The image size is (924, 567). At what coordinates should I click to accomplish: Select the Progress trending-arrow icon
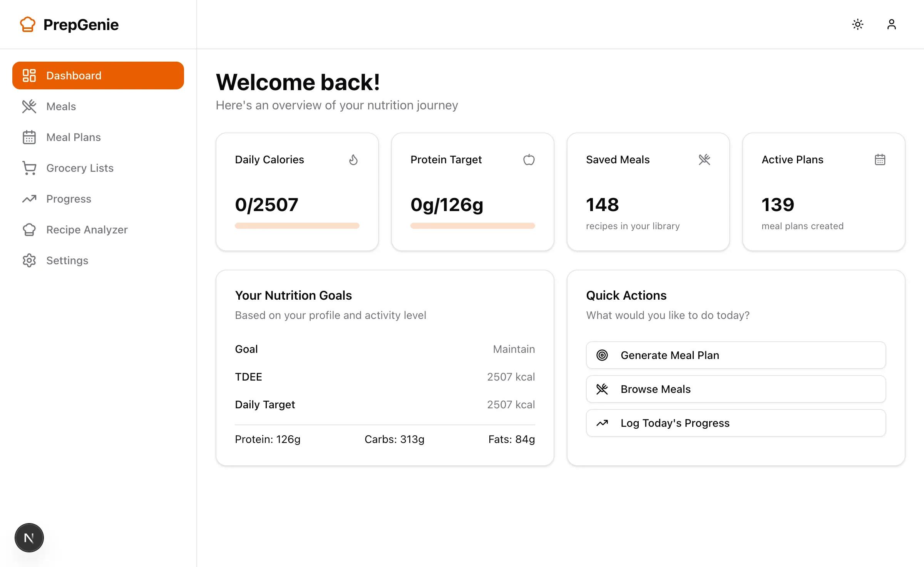pyautogui.click(x=29, y=199)
